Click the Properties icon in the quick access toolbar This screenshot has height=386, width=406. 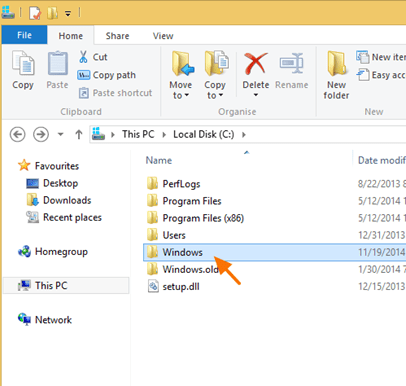pos(35,13)
